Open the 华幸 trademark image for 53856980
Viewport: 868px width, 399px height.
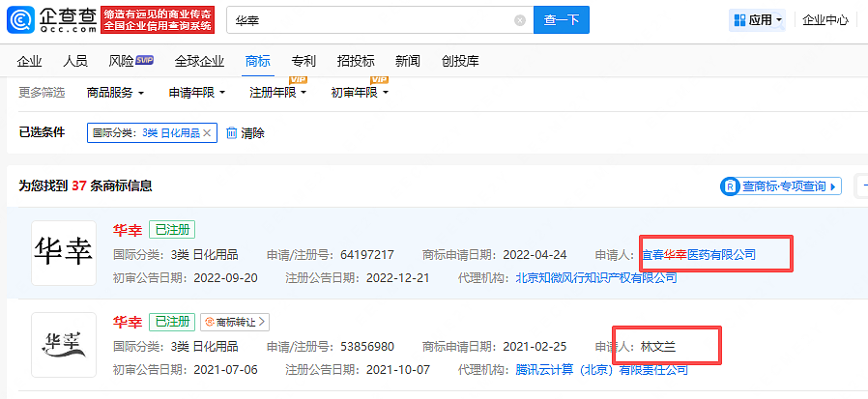[x=64, y=345]
